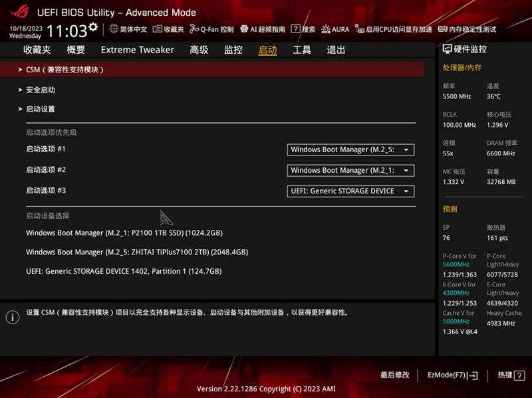
Task: Click the 161 pts cooler score
Action: click(x=497, y=238)
